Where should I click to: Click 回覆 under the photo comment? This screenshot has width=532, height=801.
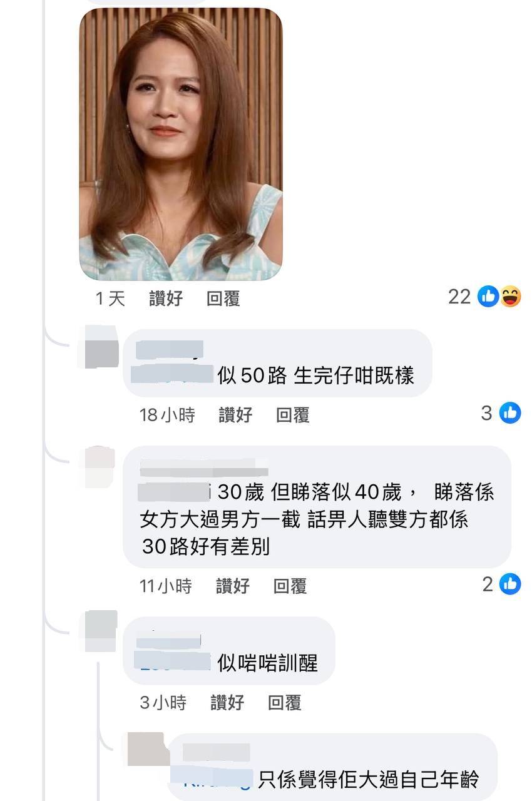tap(223, 298)
